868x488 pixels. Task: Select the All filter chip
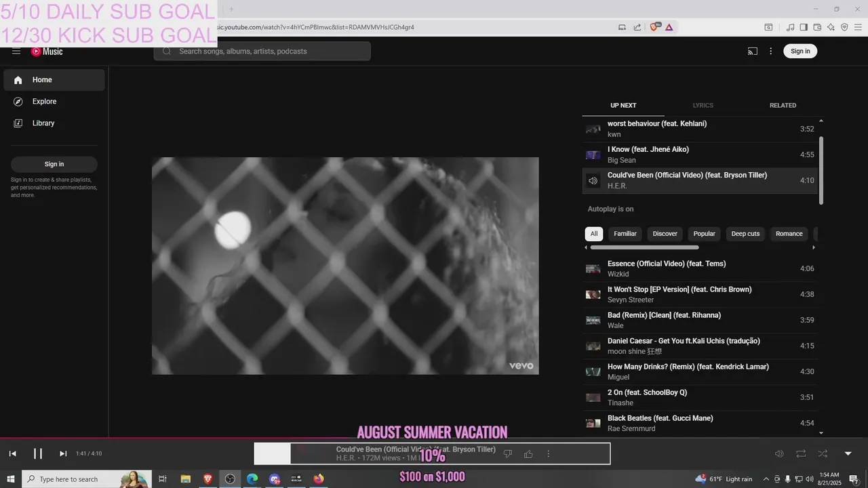594,234
